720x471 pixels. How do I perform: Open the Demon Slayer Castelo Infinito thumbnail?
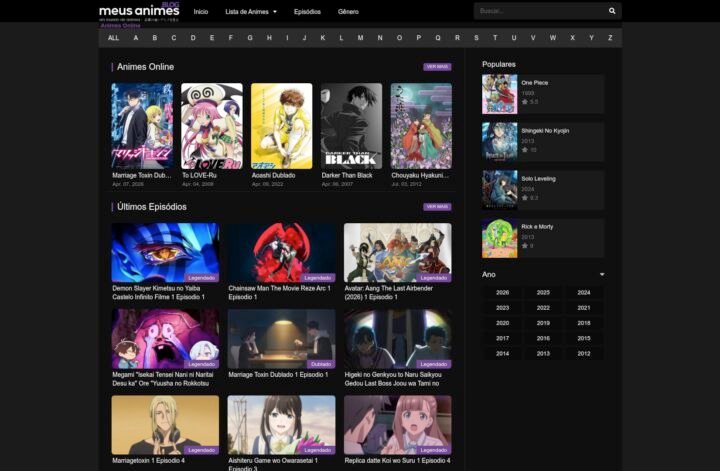click(x=165, y=253)
